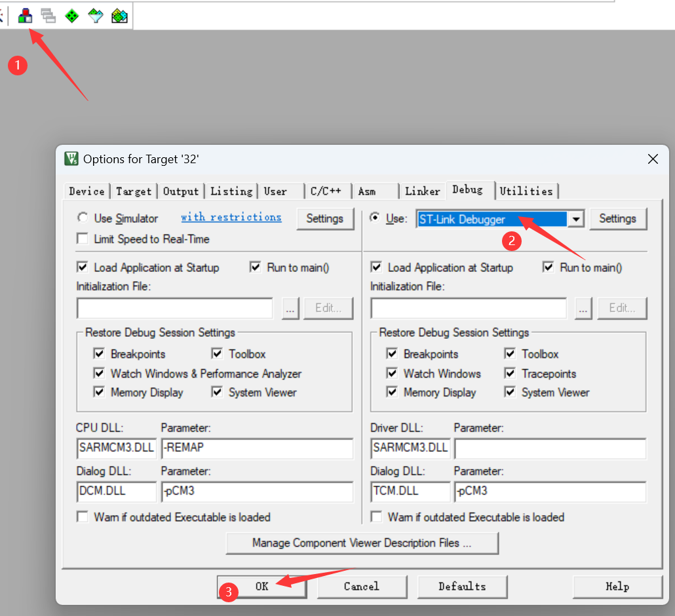Click the -REMAP parameter field

pos(258,448)
